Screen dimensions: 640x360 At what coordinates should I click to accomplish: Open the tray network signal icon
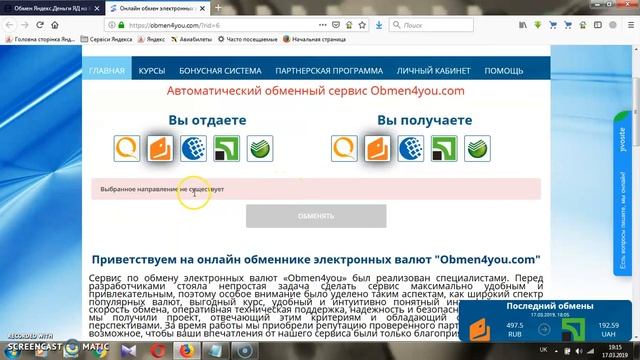click(591, 351)
